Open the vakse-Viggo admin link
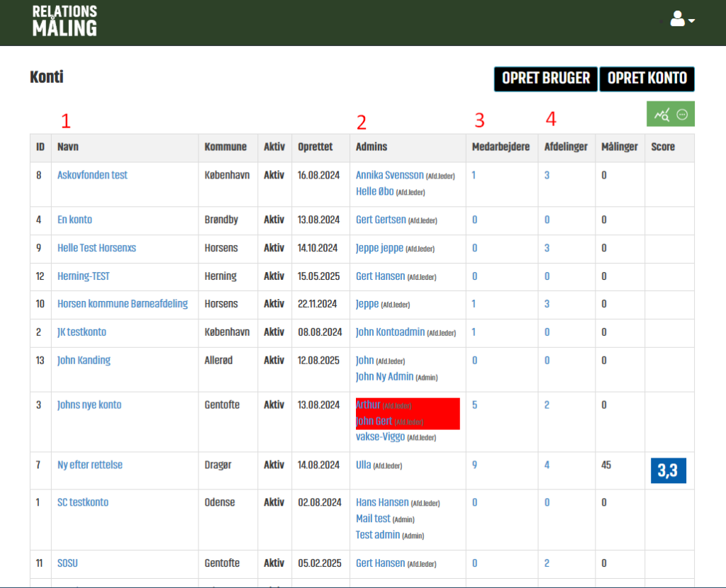 (x=380, y=437)
